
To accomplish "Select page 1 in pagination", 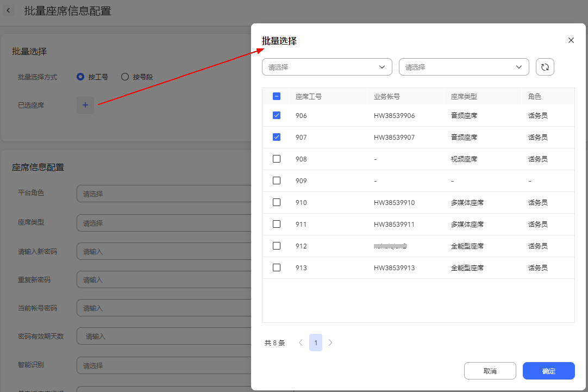I will click(x=316, y=343).
